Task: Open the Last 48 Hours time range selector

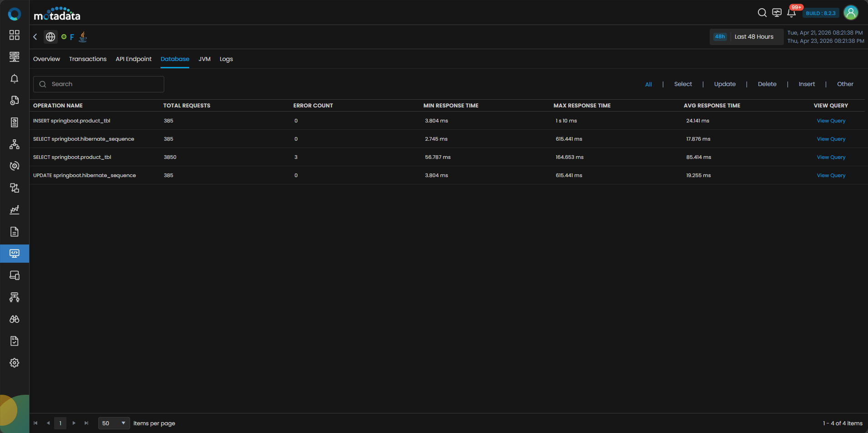Action: 747,37
